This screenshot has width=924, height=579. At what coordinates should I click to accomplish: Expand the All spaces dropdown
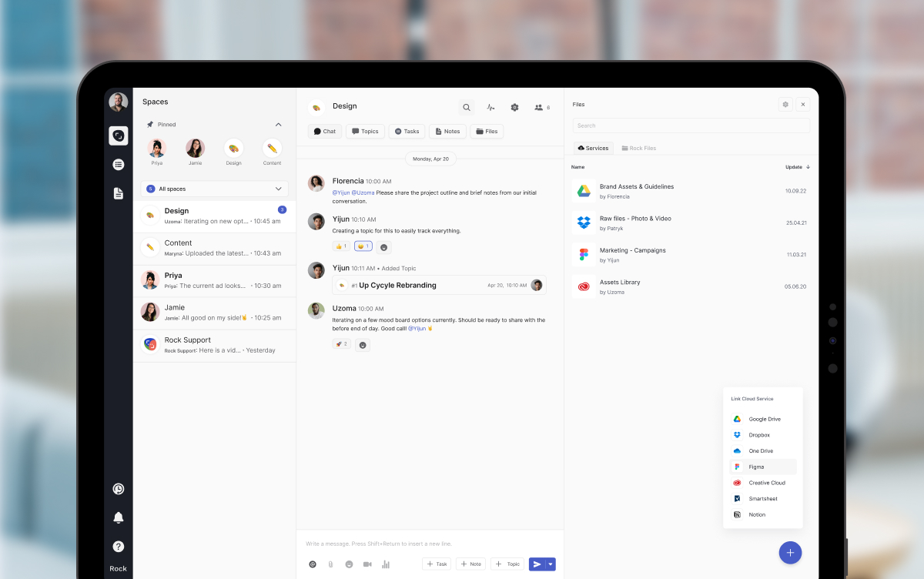279,189
